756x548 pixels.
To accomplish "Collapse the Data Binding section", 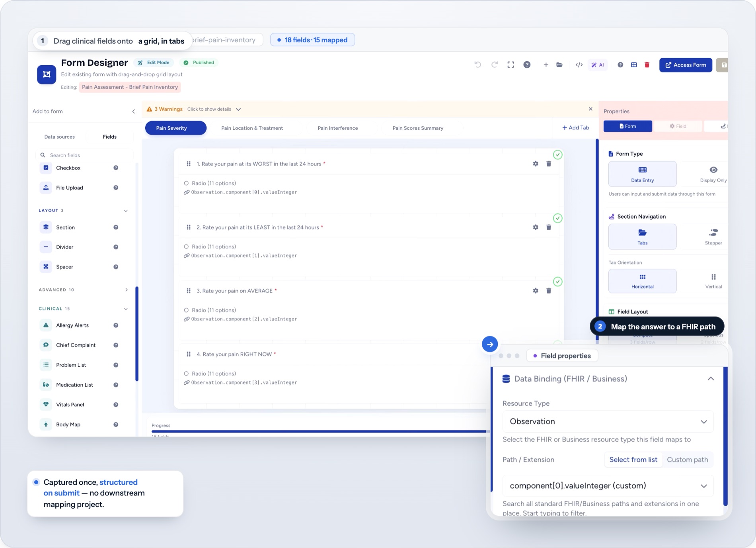I will coord(711,379).
